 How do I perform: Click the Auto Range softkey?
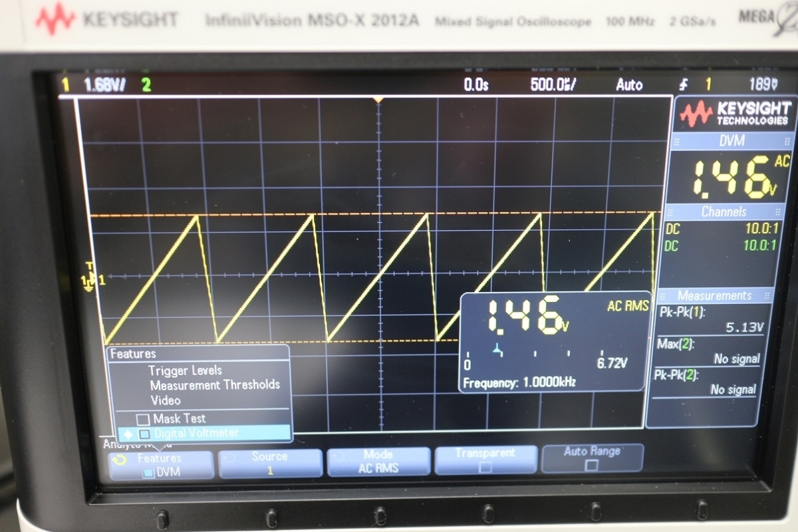tap(592, 458)
